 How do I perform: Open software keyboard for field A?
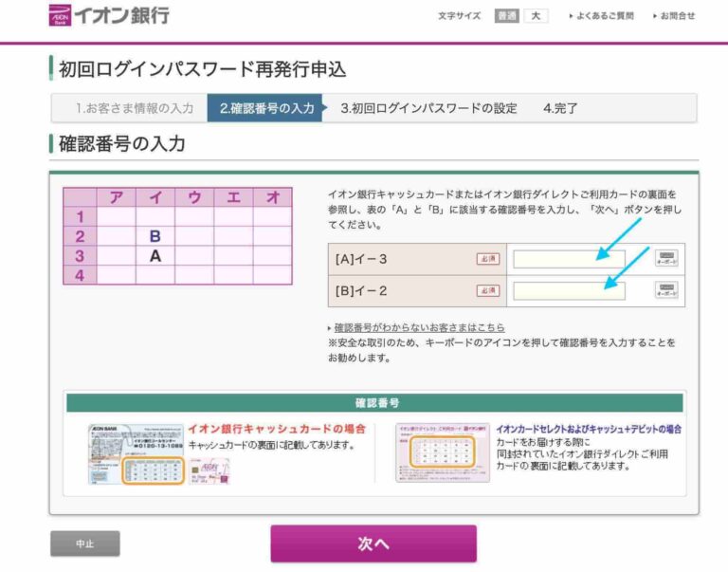tap(666, 259)
